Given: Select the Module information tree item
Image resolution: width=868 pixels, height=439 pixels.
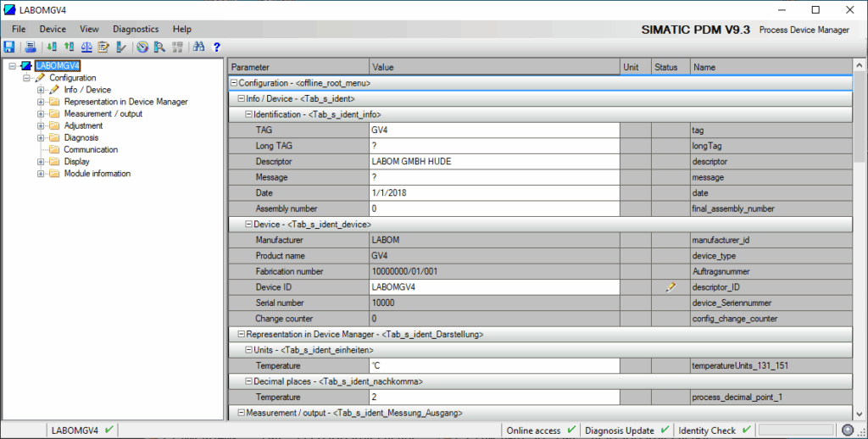Looking at the screenshot, I should [97, 174].
